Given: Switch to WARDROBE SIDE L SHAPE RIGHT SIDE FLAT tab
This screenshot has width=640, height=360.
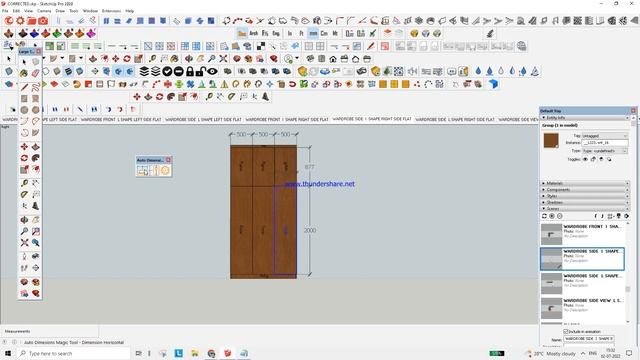Looking at the screenshot, I should [x=455, y=120].
